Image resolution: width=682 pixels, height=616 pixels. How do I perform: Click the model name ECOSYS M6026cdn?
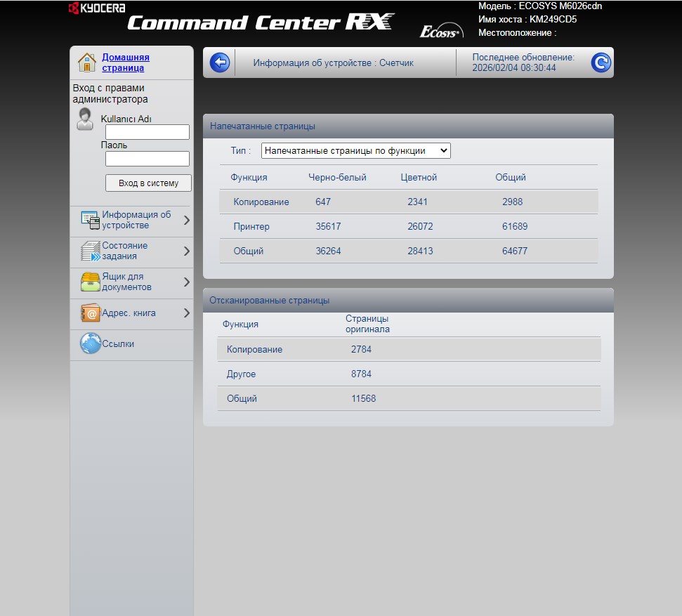[560, 6]
